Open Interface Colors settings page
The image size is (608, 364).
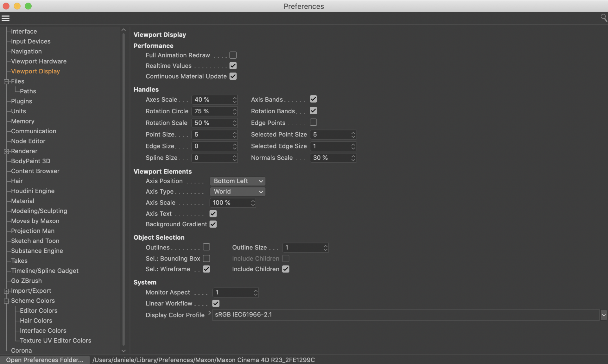(x=43, y=331)
